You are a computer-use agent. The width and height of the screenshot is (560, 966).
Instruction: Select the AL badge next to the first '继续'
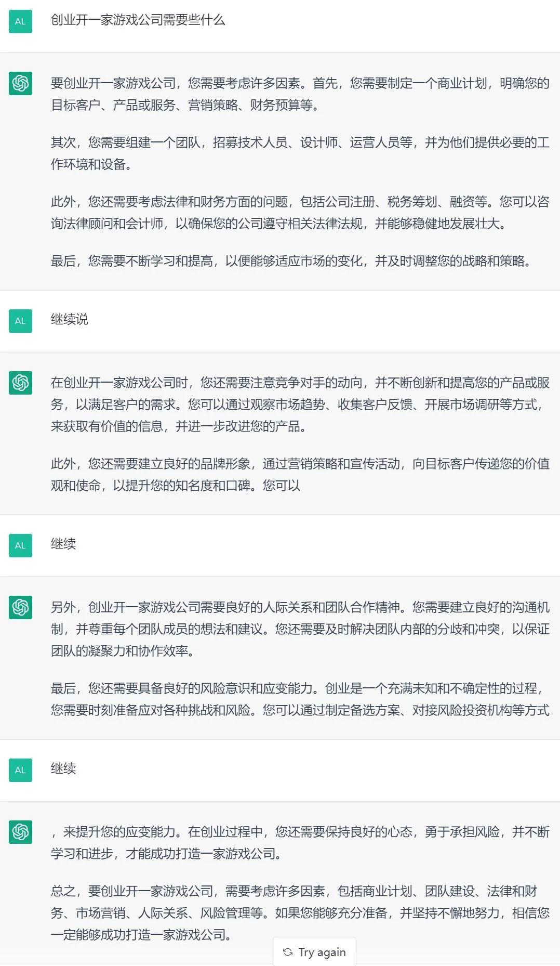click(x=20, y=545)
